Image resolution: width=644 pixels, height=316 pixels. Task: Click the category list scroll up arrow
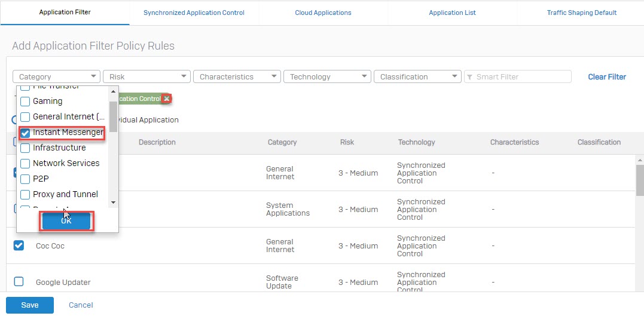coord(114,91)
